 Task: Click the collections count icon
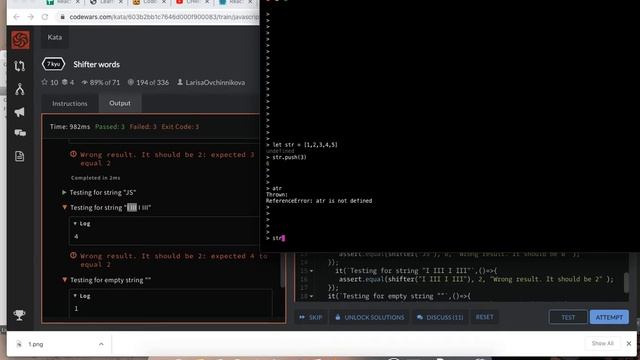[64, 82]
